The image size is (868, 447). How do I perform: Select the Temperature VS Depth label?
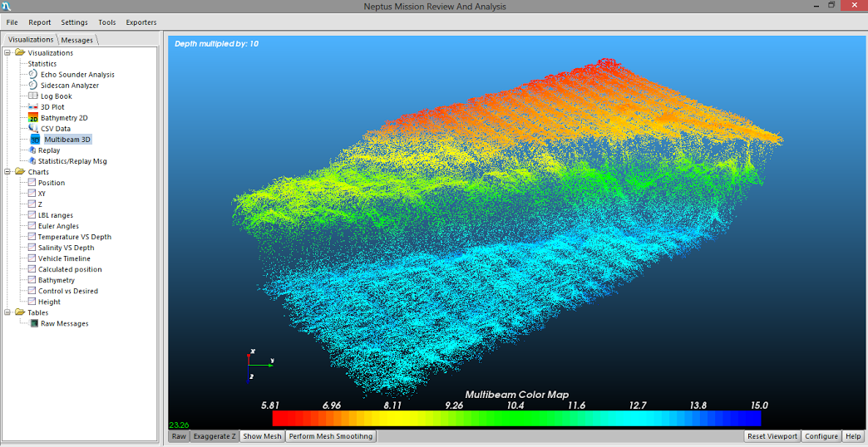click(x=75, y=237)
